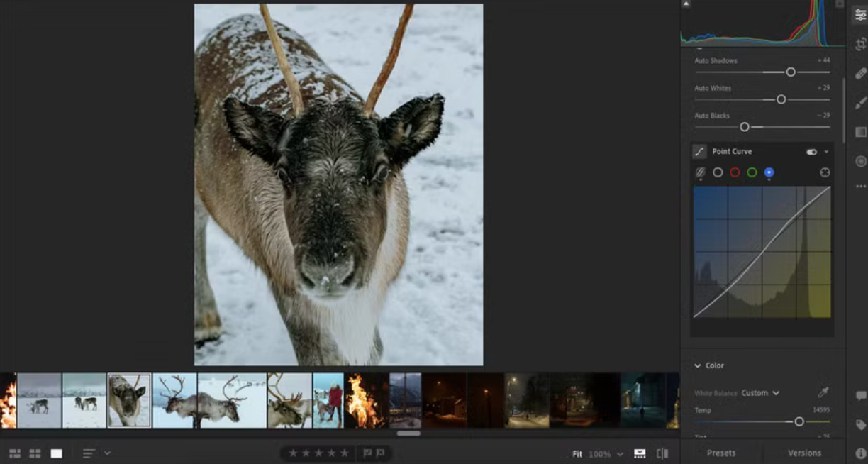
Task: Open the Point Curve dropdown arrow
Action: pos(826,152)
